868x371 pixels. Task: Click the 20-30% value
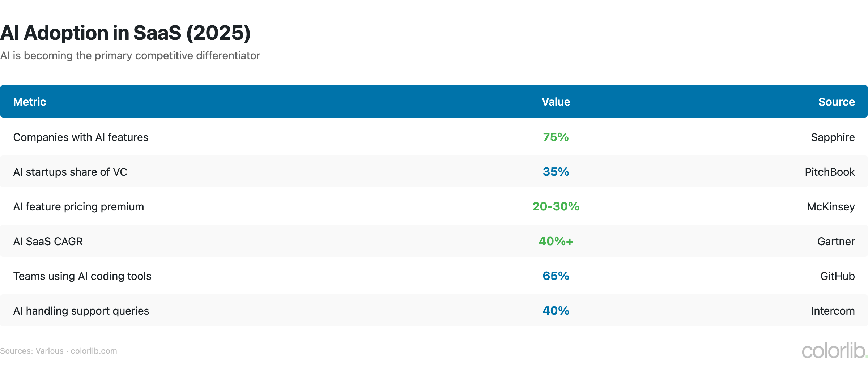pyautogui.click(x=556, y=207)
